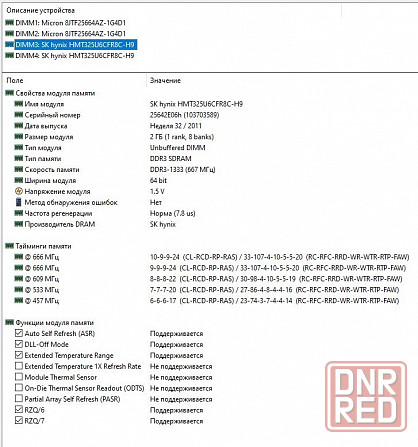Select timing value starting '10-9-9-24'
This screenshot has height=447, width=418.
[280, 257]
